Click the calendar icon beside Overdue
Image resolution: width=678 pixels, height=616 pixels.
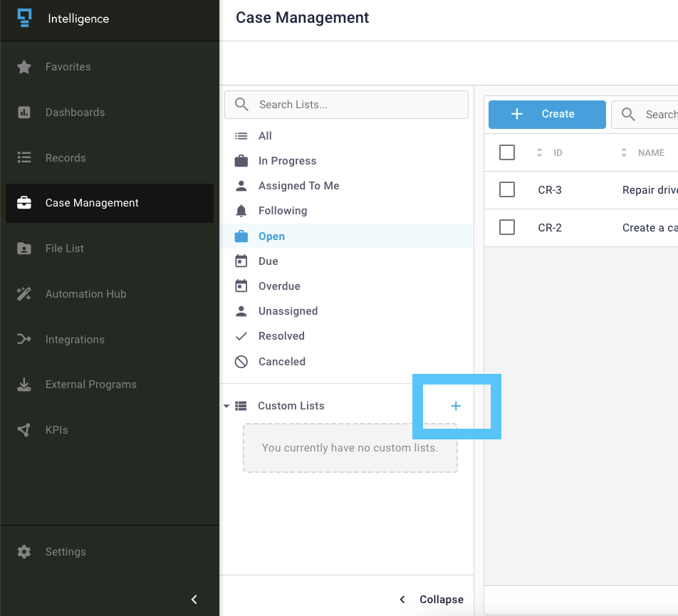(241, 286)
